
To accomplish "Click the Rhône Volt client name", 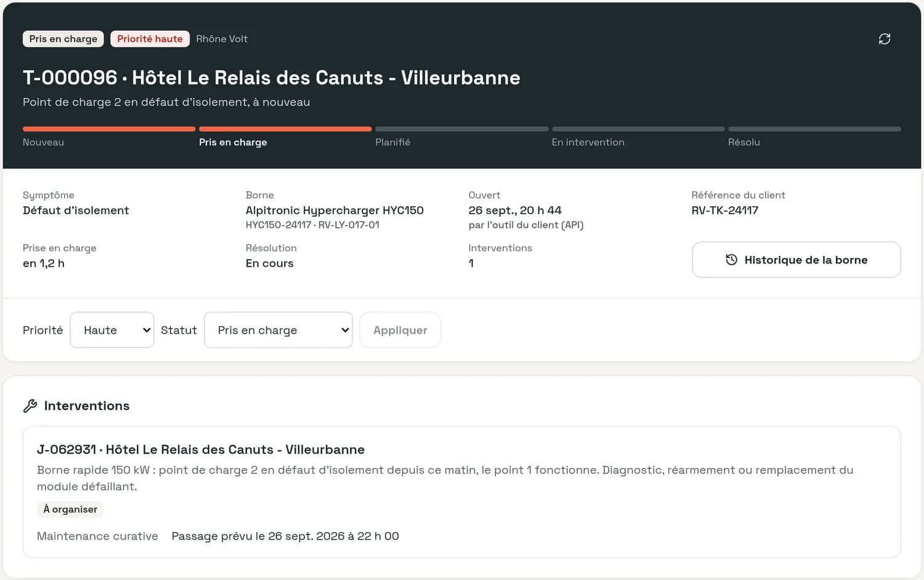I will (222, 39).
